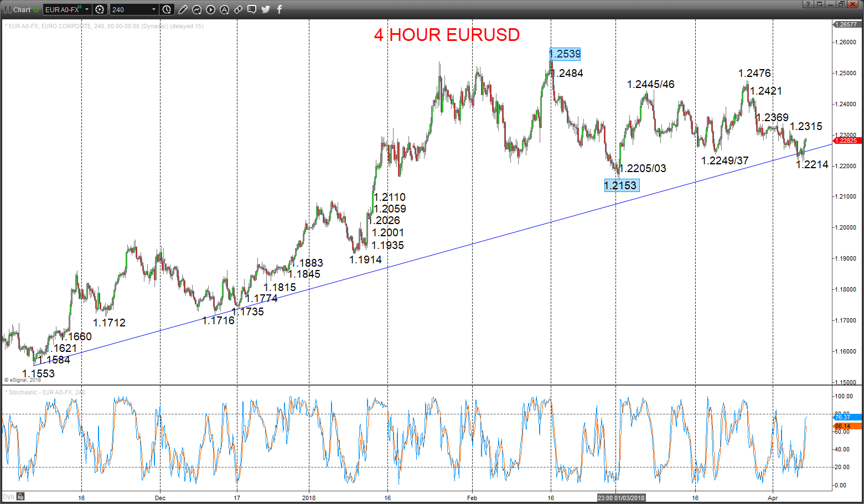Open the alerts 'A' circle menu

point(224,9)
